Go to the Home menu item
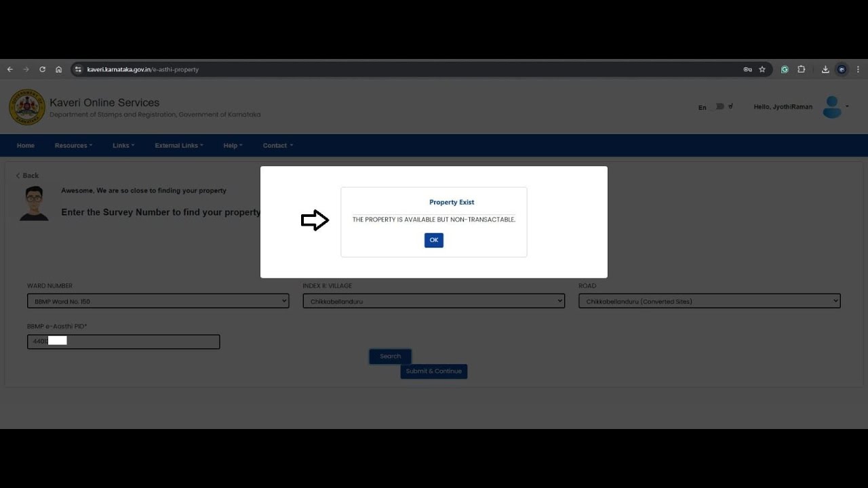The image size is (868, 488). coord(26,146)
